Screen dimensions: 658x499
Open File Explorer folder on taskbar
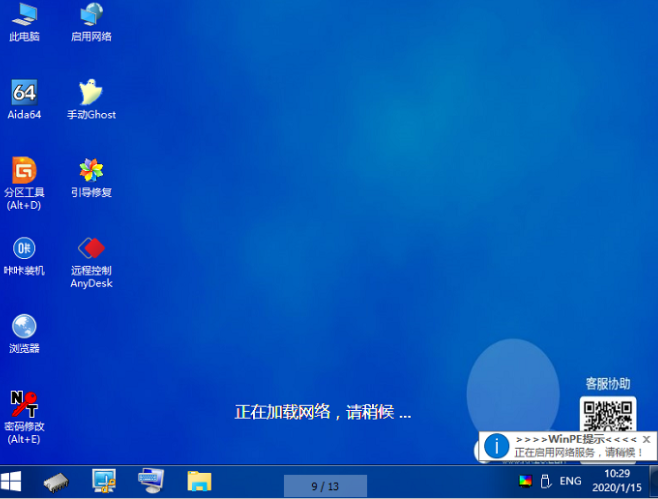[x=200, y=482]
